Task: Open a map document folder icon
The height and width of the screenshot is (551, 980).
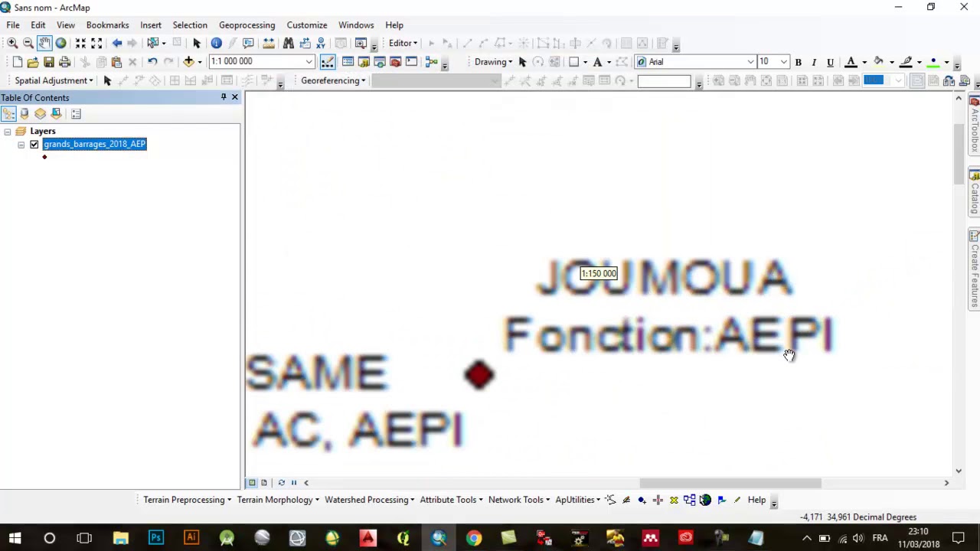Action: (33, 62)
